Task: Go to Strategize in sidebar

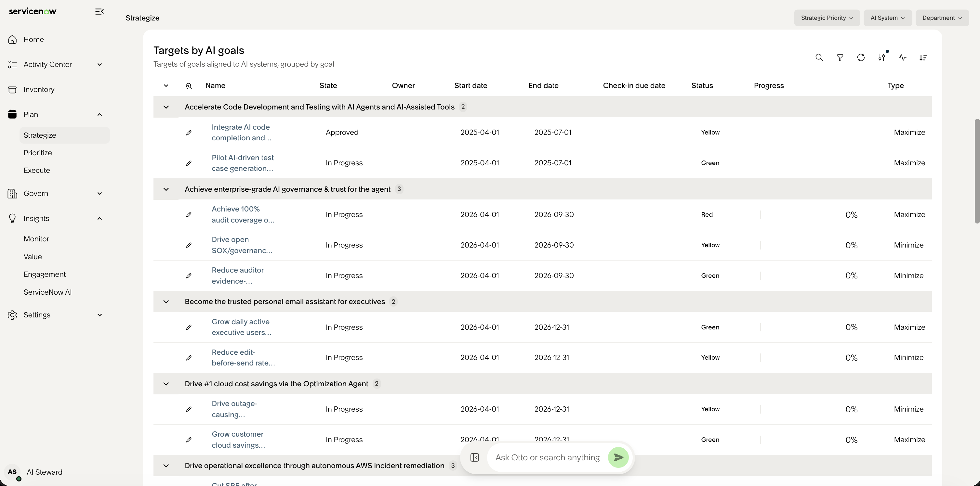Action: 65,135
